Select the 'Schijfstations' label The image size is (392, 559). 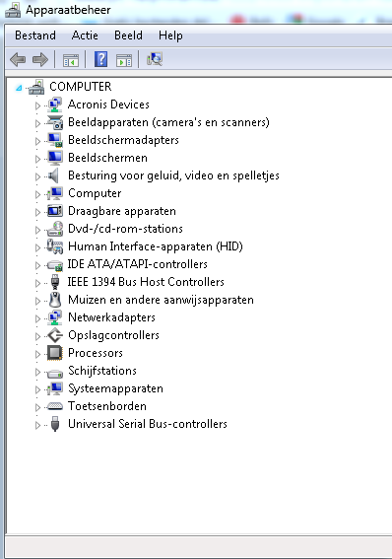click(102, 371)
